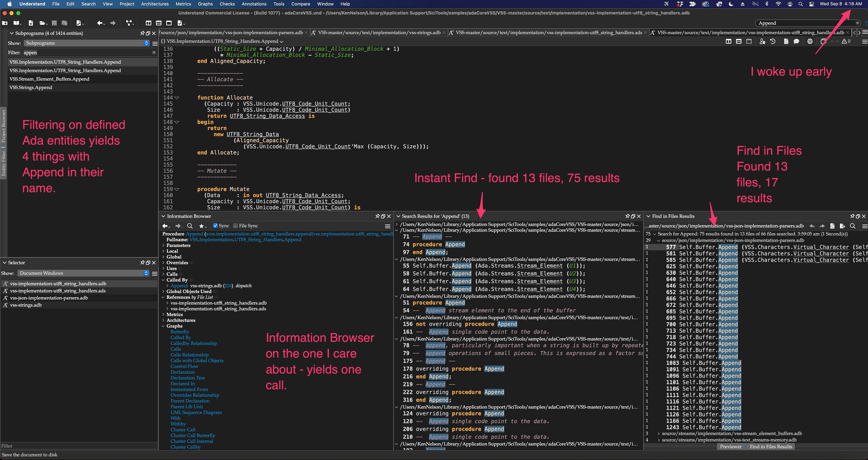Image resolution: width=868 pixels, height=460 pixels.
Task: Click the Information Browser back arrow
Action: coord(165,226)
